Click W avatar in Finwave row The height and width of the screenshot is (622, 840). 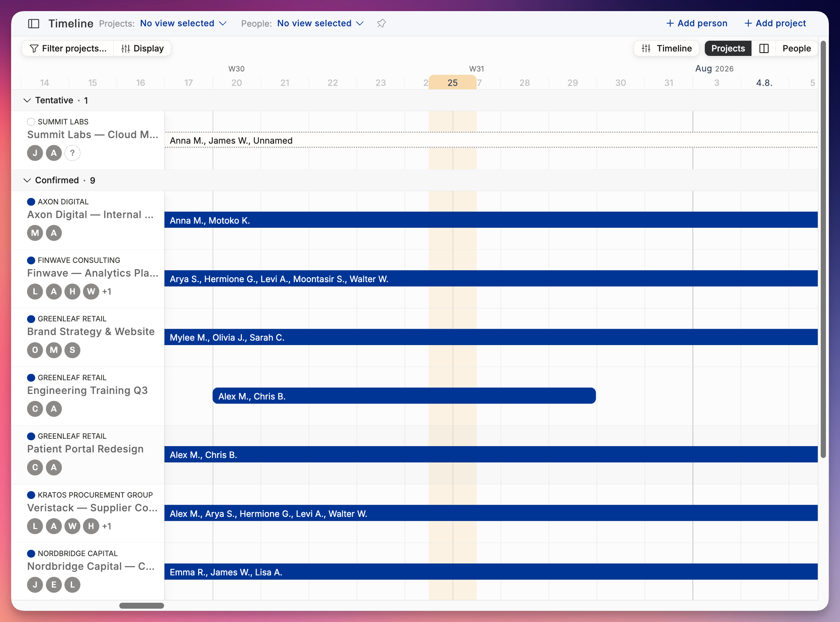(91, 292)
